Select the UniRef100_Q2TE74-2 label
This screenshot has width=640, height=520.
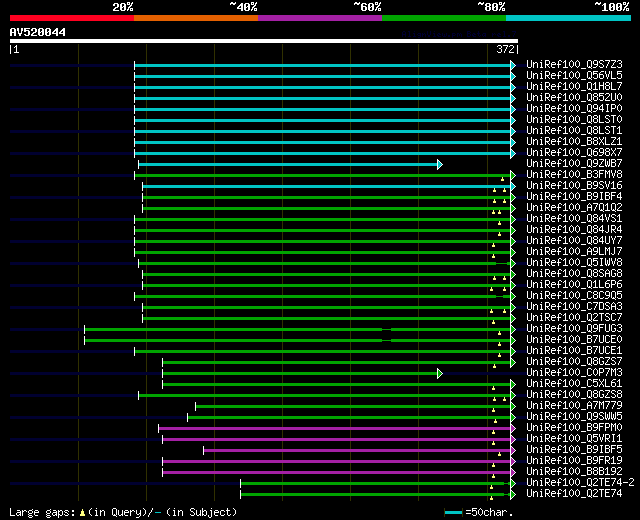point(580,483)
